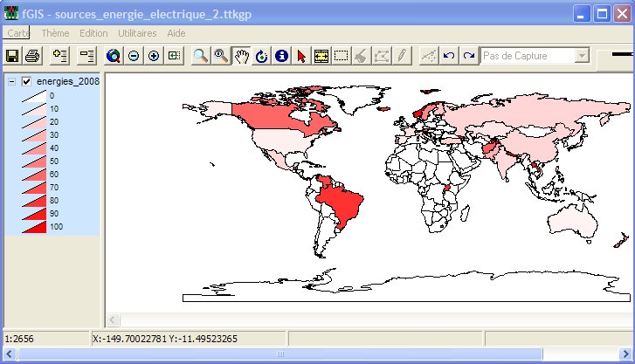635x364 pixels.
Task: Click the circular minus zoom-out icon
Action: coord(134,56)
